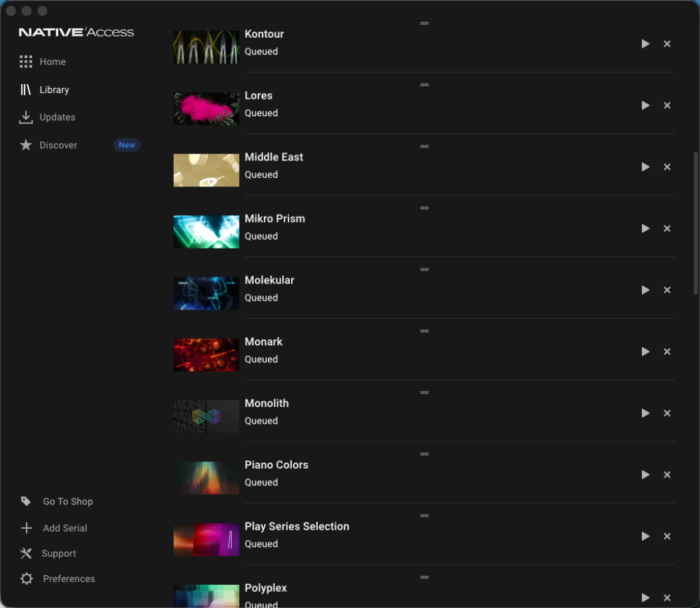Viewport: 700px width, 608px height.
Task: Click the drag handle above Monark
Action: [x=424, y=331]
